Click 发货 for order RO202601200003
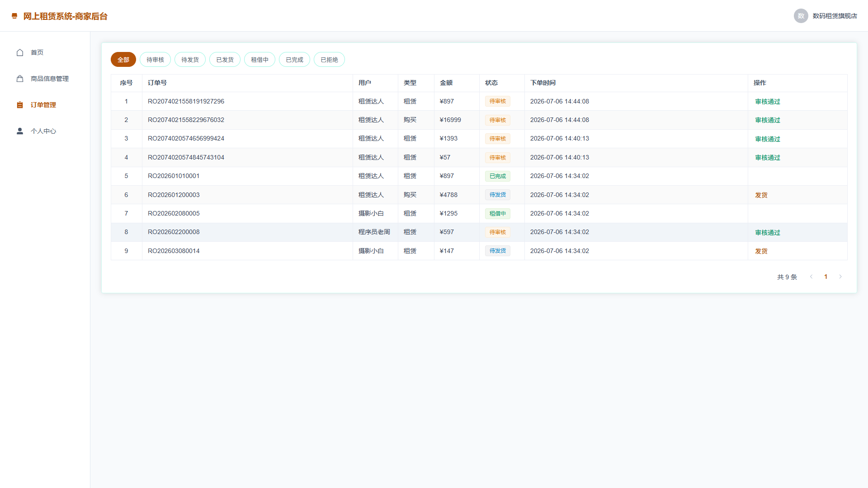868x488 pixels. pos(761,195)
